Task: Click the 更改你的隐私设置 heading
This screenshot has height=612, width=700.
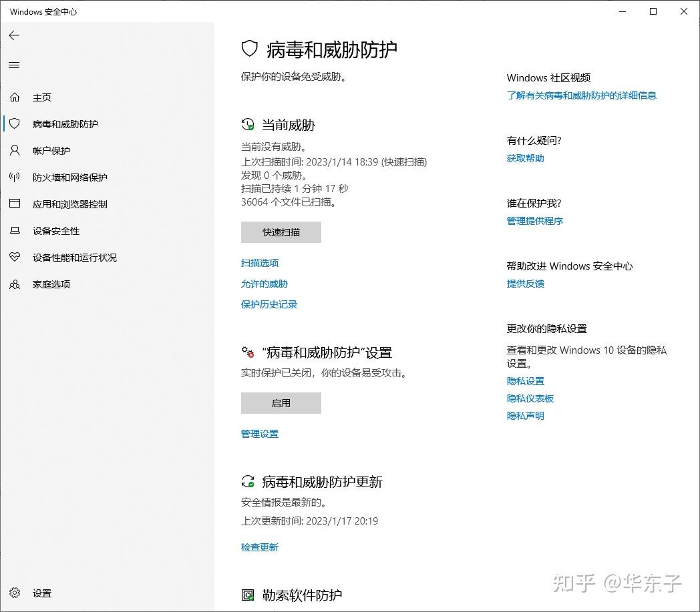Action: point(547,329)
